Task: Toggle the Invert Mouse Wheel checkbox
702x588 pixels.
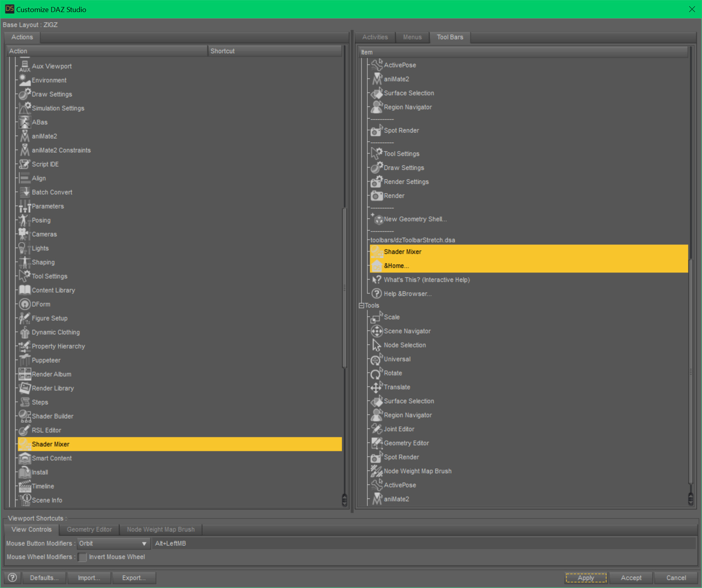Action: click(x=82, y=557)
